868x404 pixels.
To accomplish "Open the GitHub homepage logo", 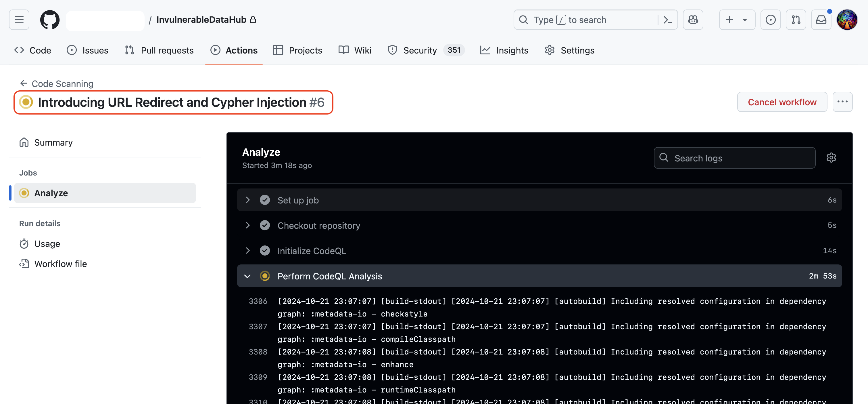I will 49,20.
